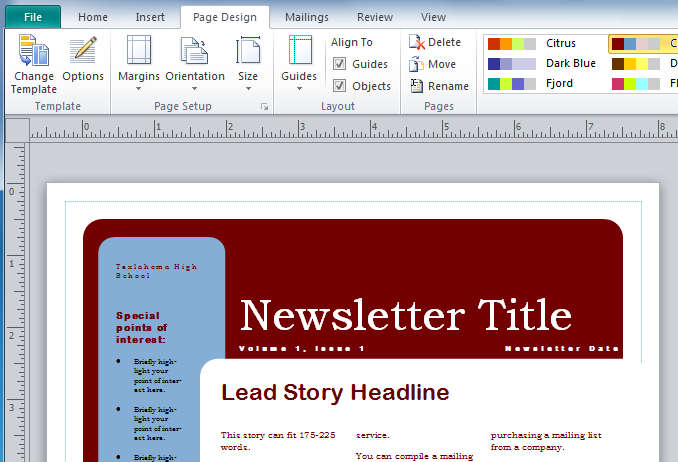Click the Change Template icon
The height and width of the screenshot is (462, 678).
coord(34,50)
